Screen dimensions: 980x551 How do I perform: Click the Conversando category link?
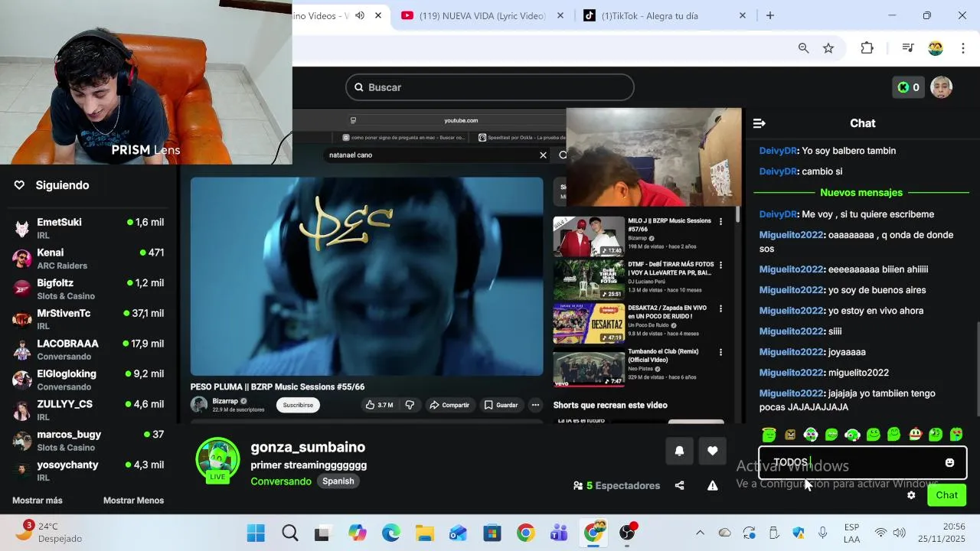click(x=281, y=481)
